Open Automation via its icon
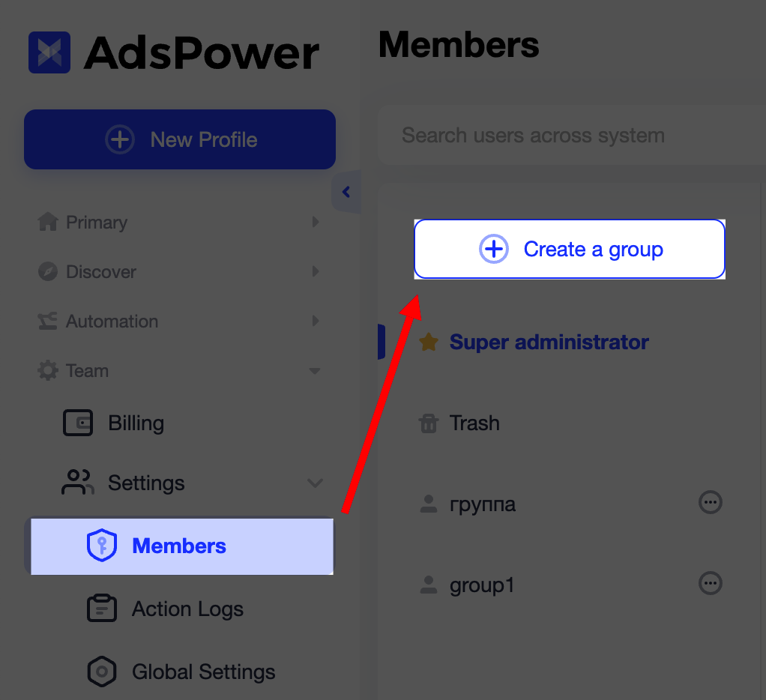 click(x=47, y=321)
